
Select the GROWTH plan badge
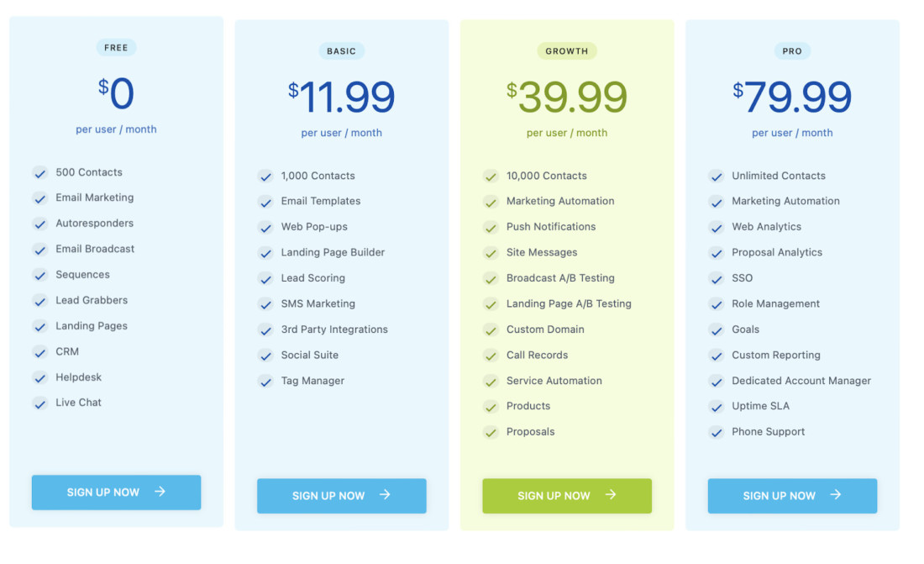click(567, 50)
